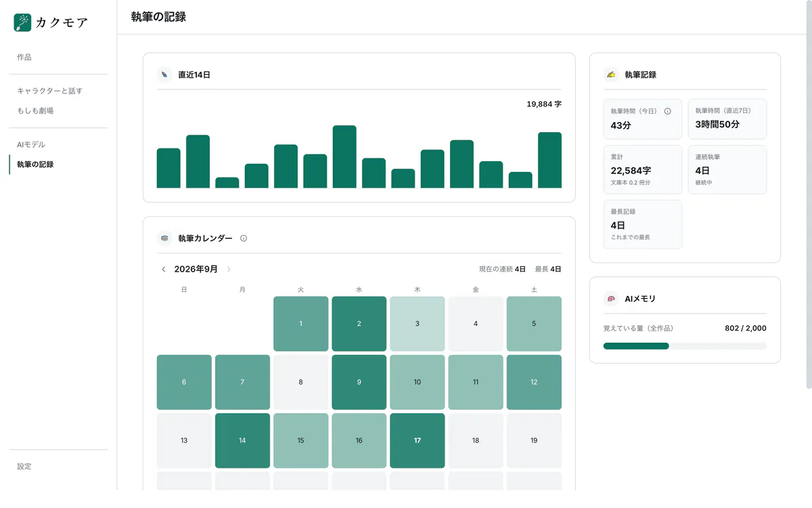The width and height of the screenshot is (812, 508).
Task: Click the info icon next to 執筆時間（今日）
Action: click(668, 111)
